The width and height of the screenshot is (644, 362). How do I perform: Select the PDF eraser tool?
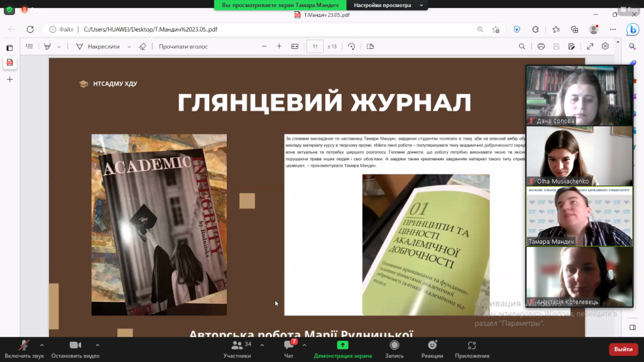click(143, 47)
